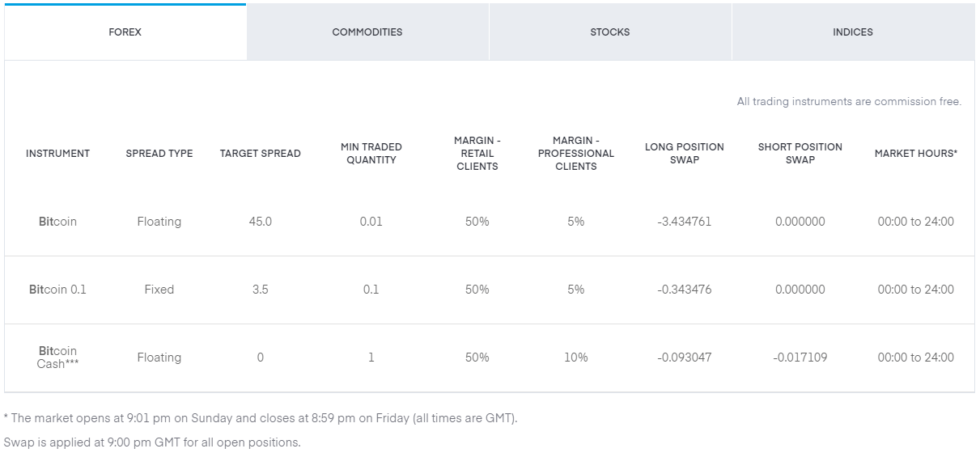
Task: Click the Min Traded Quantity header
Action: (371, 154)
